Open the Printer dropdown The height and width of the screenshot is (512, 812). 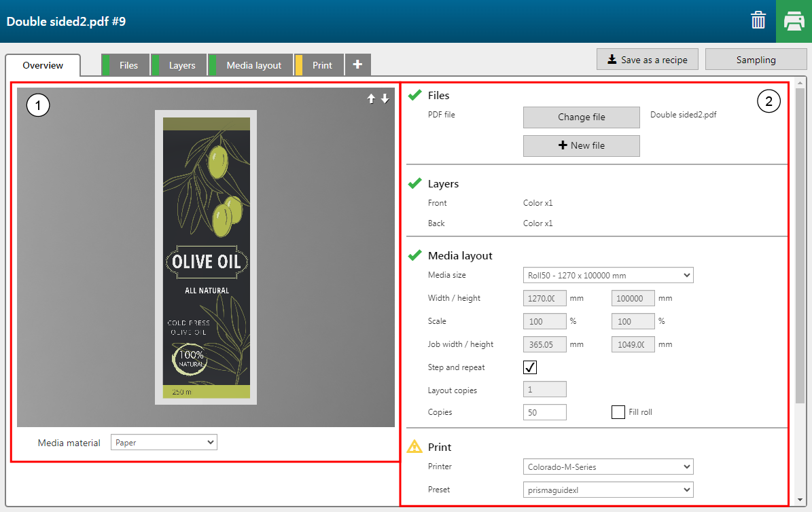pyautogui.click(x=607, y=467)
